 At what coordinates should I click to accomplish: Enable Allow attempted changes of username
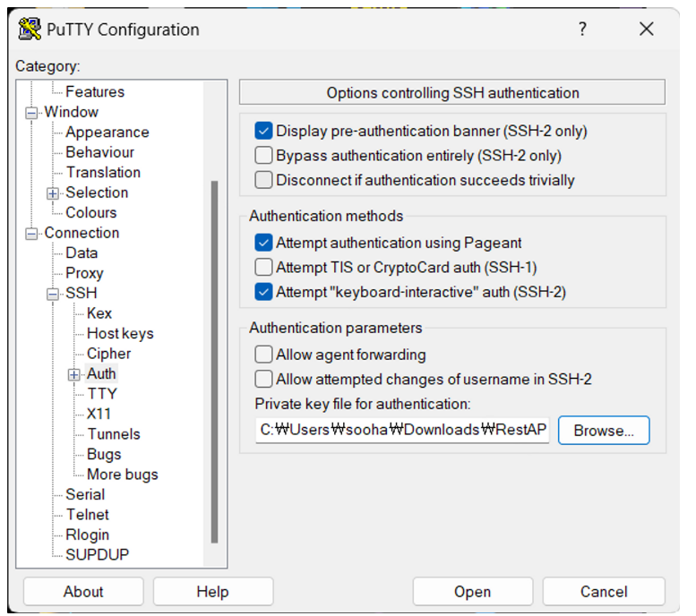(x=263, y=380)
